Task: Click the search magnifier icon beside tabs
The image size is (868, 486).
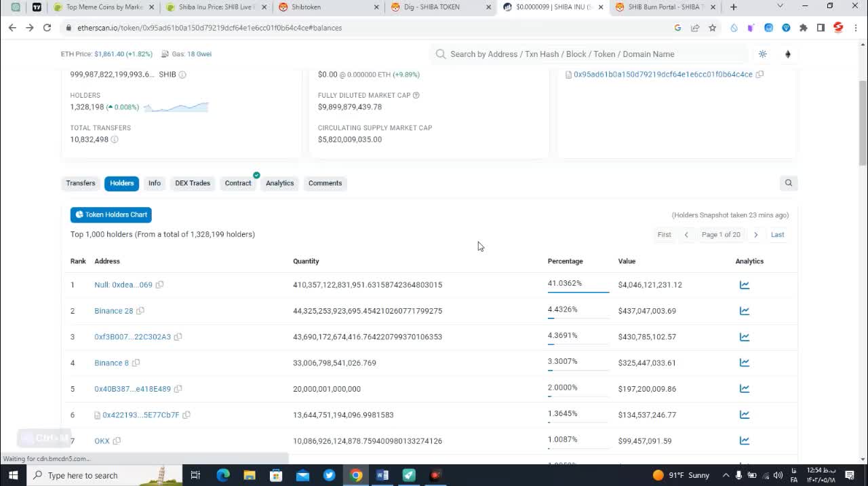Action: tap(789, 183)
